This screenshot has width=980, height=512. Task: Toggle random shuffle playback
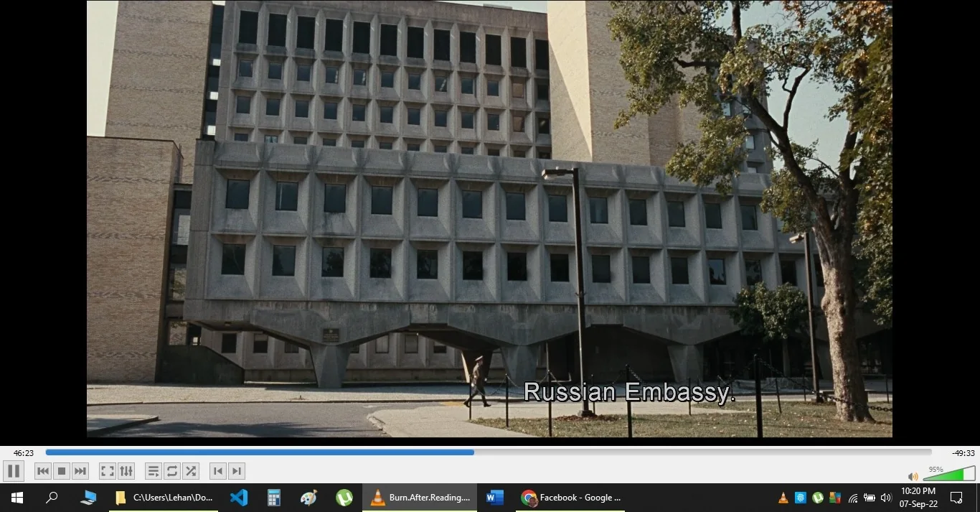pyautogui.click(x=191, y=471)
